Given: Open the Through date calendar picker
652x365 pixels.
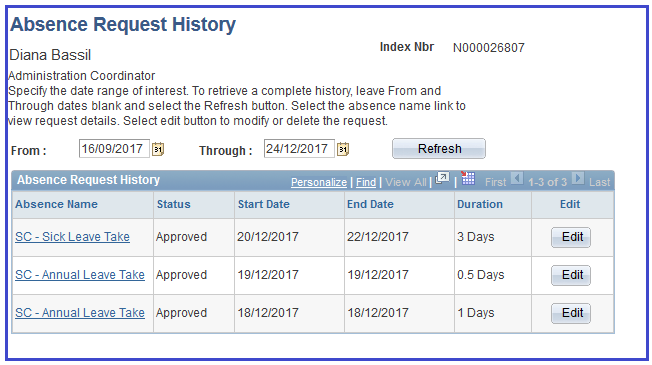Looking at the screenshot, I should coord(343,149).
